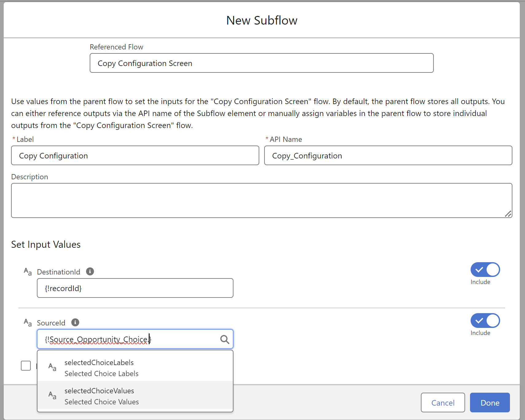Click the "New Subflow" dialog title
The width and height of the screenshot is (525, 420).
(262, 20)
